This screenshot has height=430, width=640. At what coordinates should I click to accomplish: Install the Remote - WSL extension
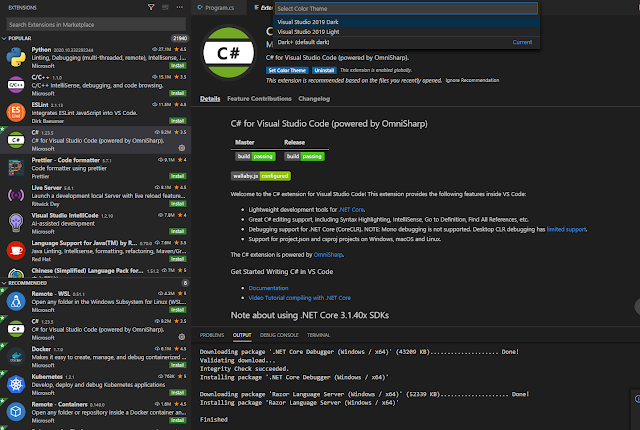178,310
